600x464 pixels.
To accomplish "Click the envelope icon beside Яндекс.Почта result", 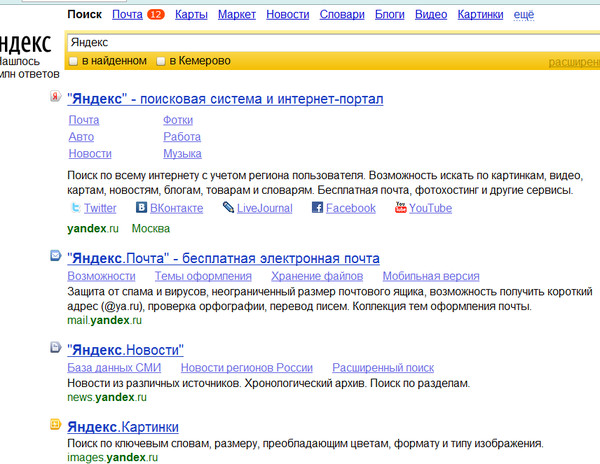I will coord(55,255).
